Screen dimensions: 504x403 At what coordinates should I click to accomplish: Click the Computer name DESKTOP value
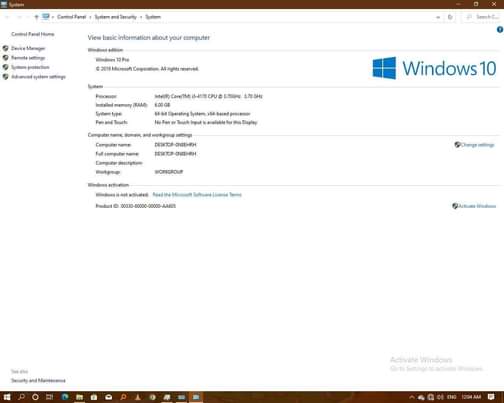tap(175, 145)
